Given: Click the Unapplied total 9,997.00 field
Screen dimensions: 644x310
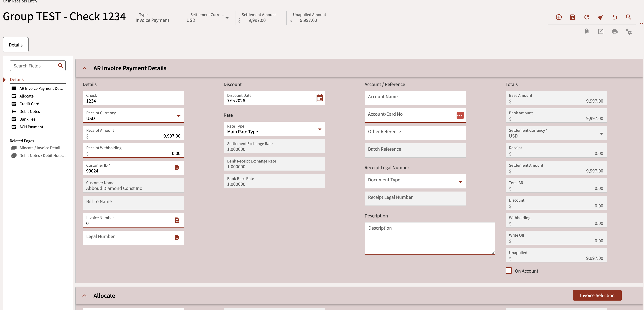Looking at the screenshot, I should (x=556, y=255).
